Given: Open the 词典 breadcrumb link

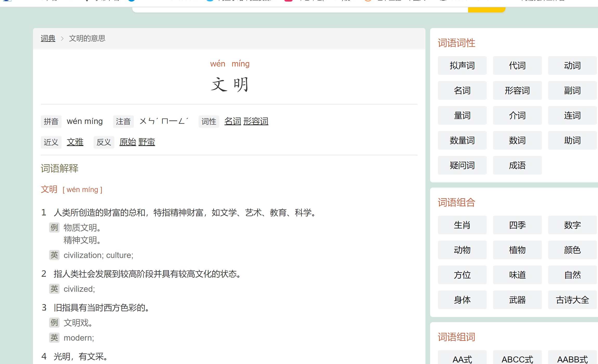Looking at the screenshot, I should [48, 38].
